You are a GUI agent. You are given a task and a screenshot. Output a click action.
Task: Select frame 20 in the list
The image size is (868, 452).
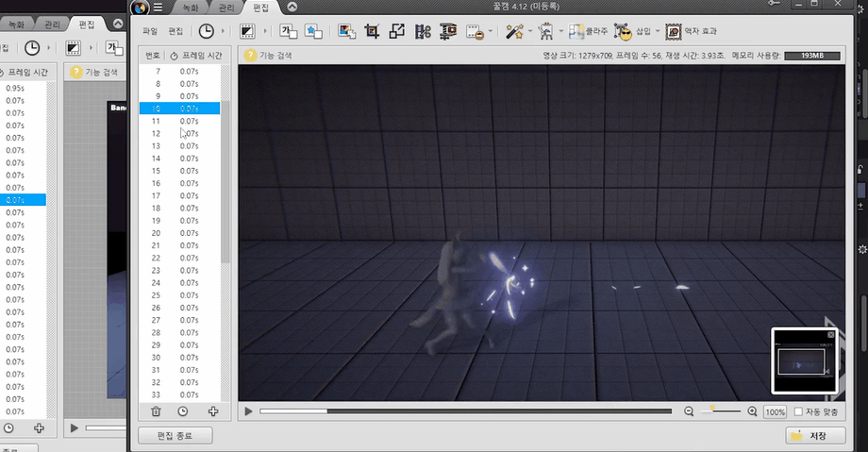(180, 233)
